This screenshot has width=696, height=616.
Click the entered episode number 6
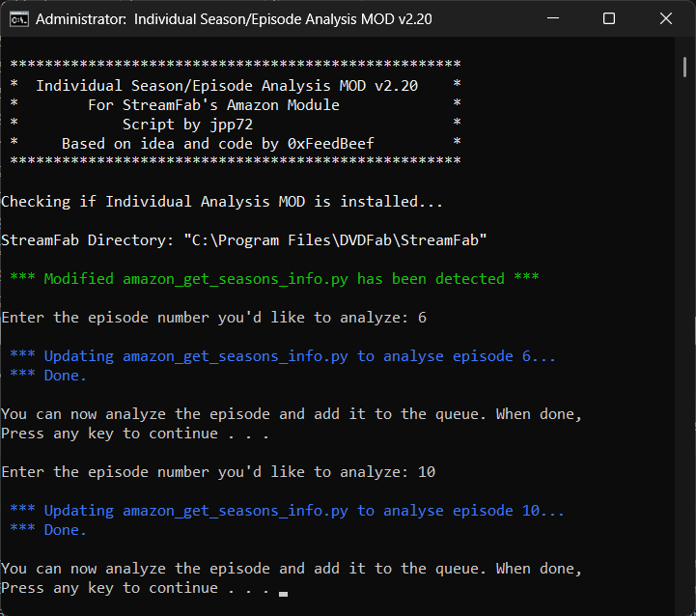(x=422, y=318)
